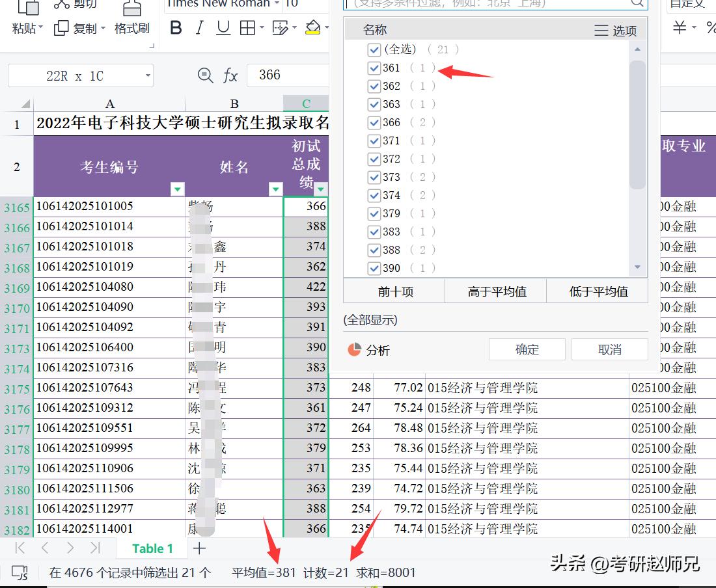The width and height of the screenshot is (716, 588).
Task: Confirm the filter with 确定 button
Action: click(527, 349)
